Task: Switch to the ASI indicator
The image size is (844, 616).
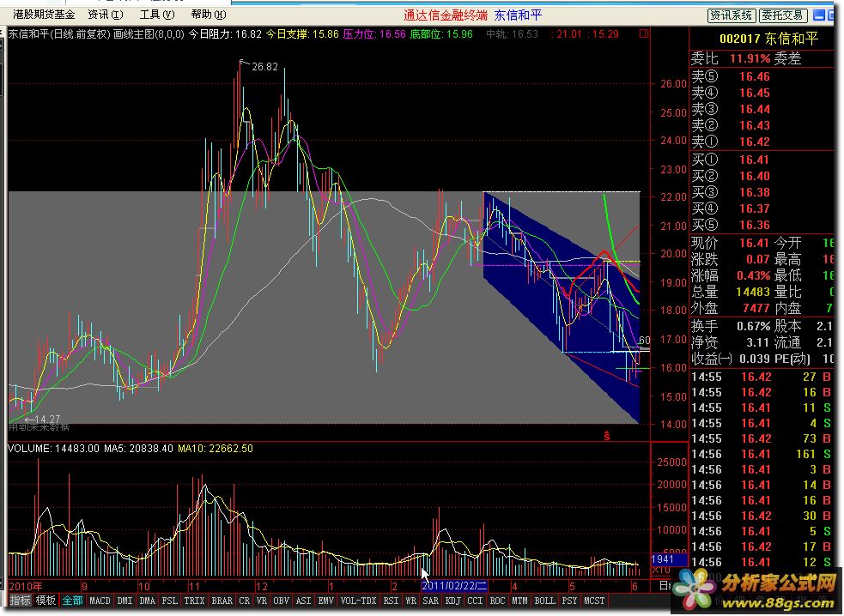Action: (304, 601)
